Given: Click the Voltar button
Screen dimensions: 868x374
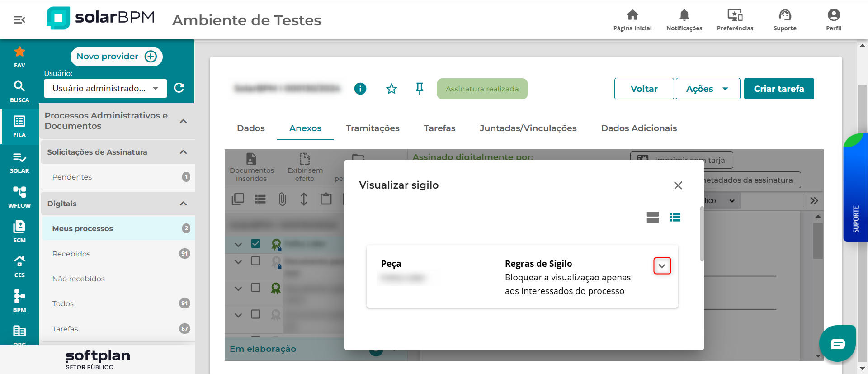Looking at the screenshot, I should pyautogui.click(x=644, y=89).
